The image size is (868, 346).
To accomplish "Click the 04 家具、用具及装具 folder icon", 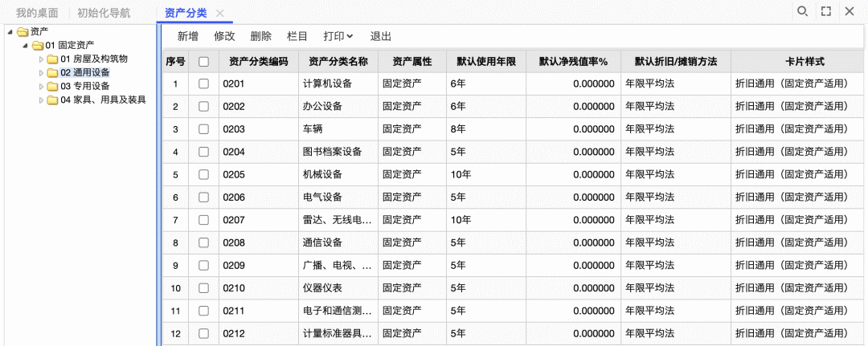I will point(52,100).
